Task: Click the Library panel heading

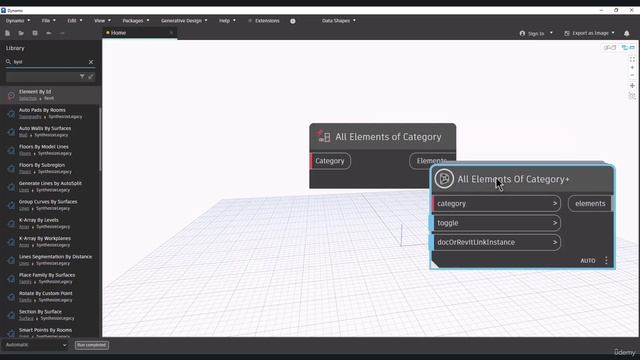Action: (15, 48)
